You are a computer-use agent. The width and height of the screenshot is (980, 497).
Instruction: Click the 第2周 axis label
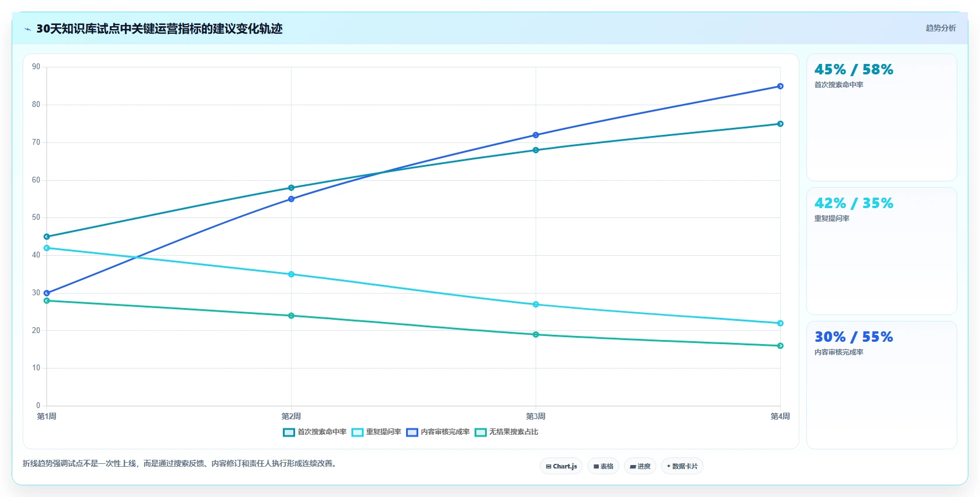pyautogui.click(x=291, y=416)
